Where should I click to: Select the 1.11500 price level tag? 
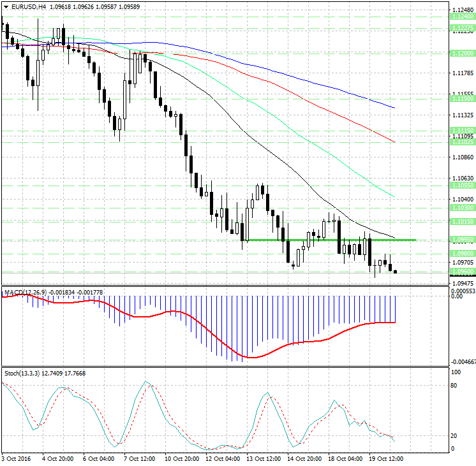(x=461, y=99)
